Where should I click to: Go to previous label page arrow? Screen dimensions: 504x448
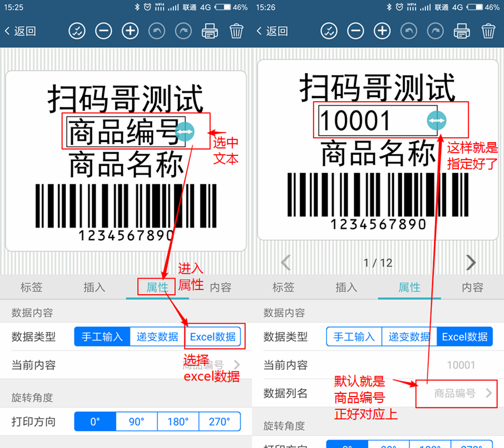click(286, 263)
